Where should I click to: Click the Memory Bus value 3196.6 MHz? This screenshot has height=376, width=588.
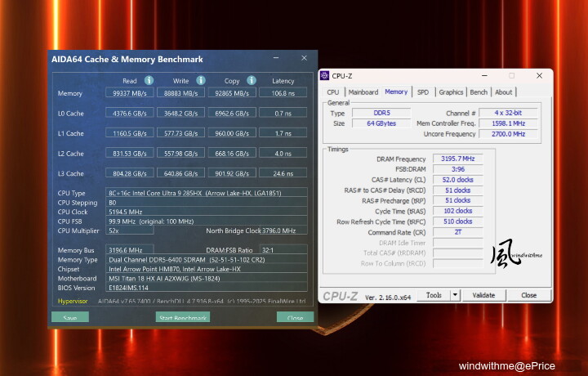pos(130,250)
